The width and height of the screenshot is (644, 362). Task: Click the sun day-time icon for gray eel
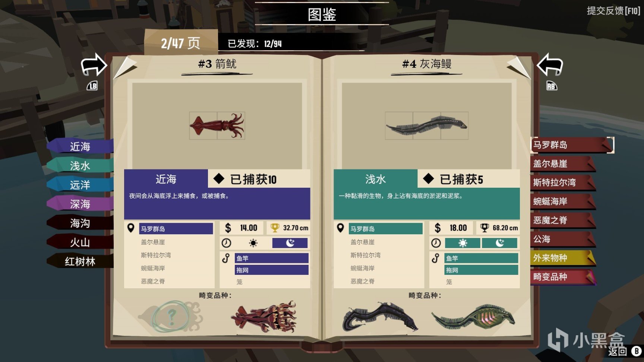[463, 243]
